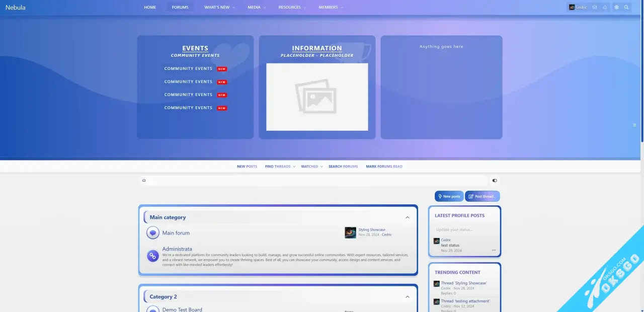Viewport: 644px width, 312px height.
Task: Click avatar beside Thread 'Styling Showcase'
Action: 437,284
